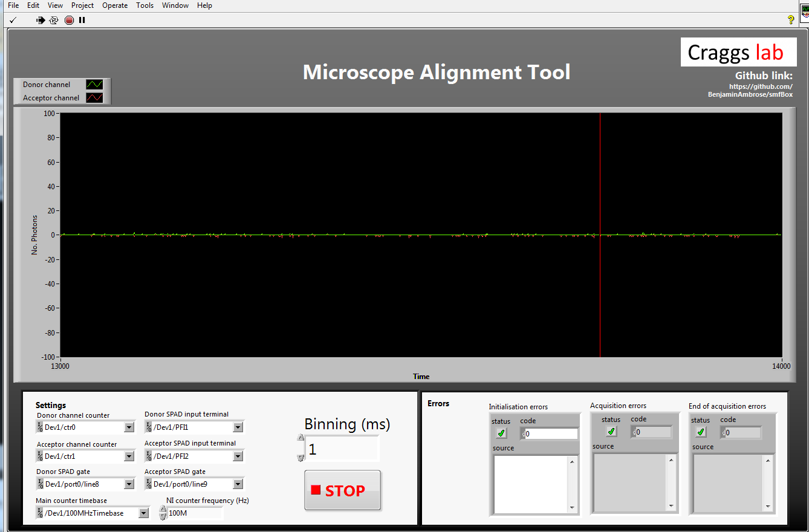Expand Acceptor channel counter dropdown
The image size is (809, 532).
click(129, 456)
